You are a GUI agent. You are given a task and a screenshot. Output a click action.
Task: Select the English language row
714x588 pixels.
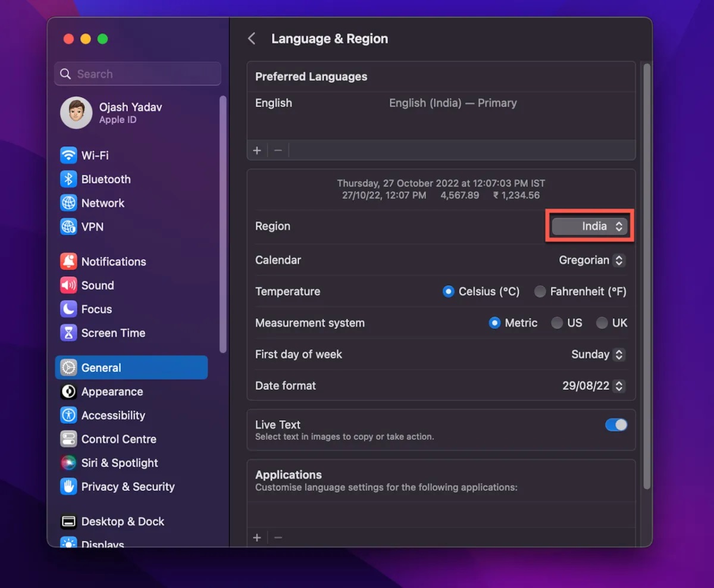441,103
